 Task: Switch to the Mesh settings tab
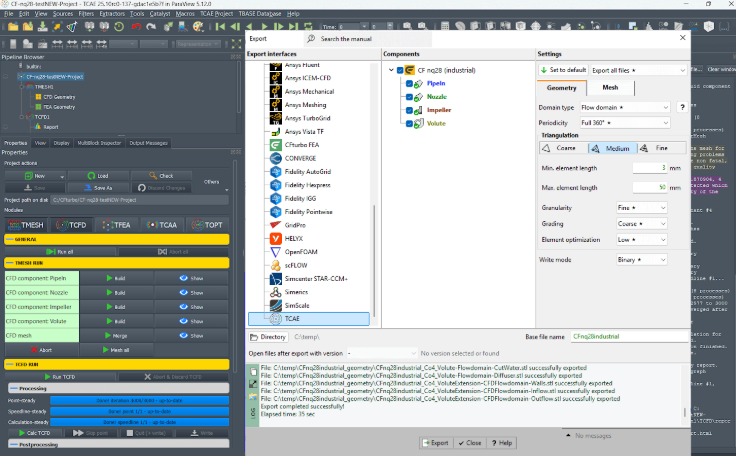610,87
